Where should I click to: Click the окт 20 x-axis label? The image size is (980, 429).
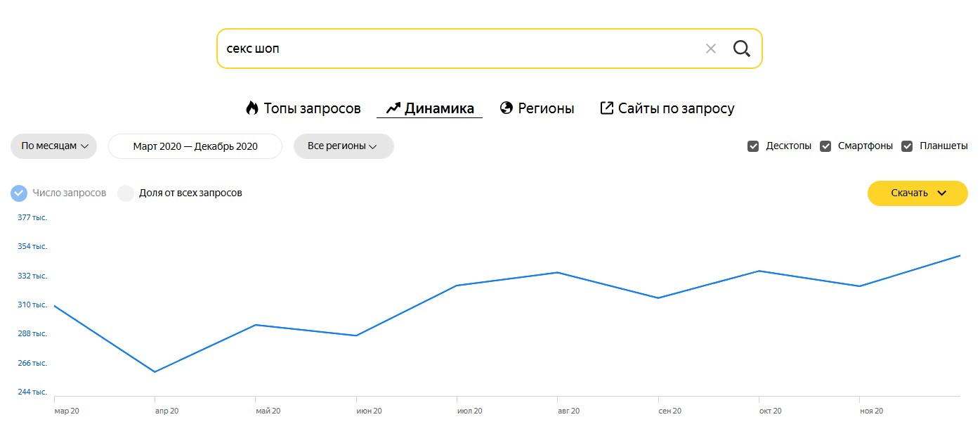pos(771,411)
